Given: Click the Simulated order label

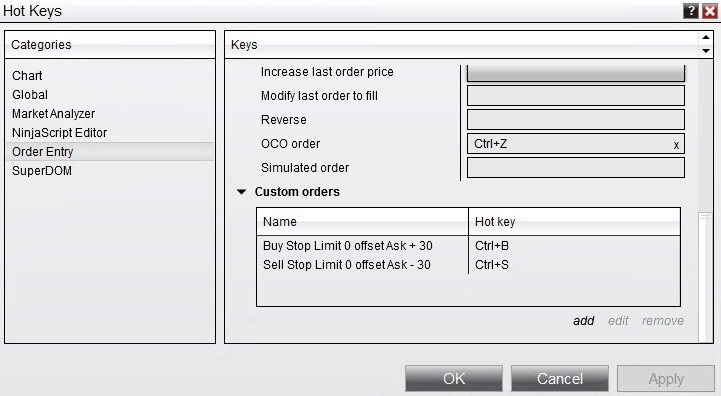Looking at the screenshot, I should (305, 167).
